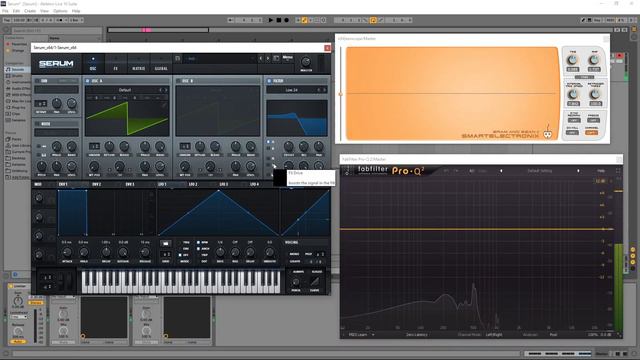Click a white key on Serum's keyboard
Screen dimensions: 640x360
tap(181, 288)
